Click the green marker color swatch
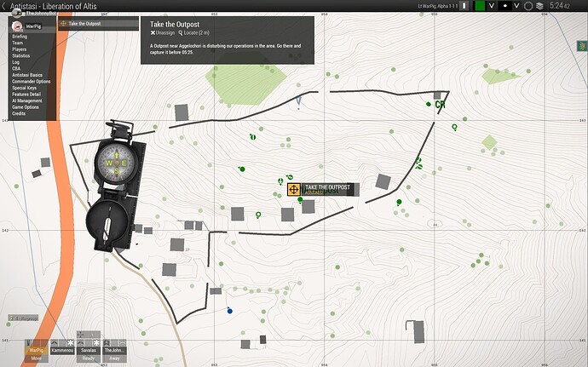588x367 pixels. pyautogui.click(x=480, y=6)
